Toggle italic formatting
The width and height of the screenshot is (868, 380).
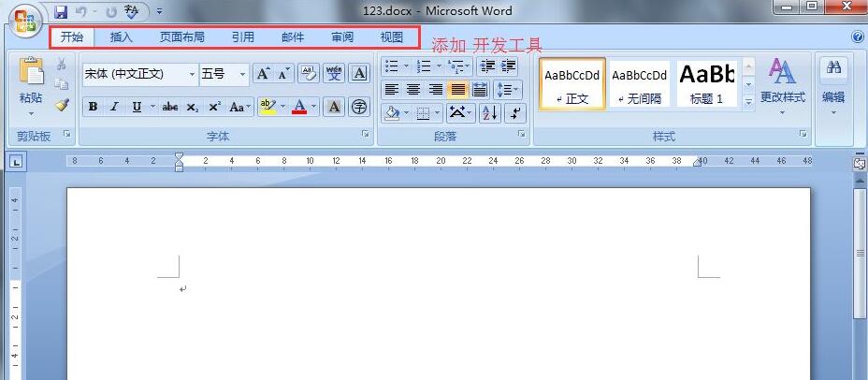tap(114, 107)
